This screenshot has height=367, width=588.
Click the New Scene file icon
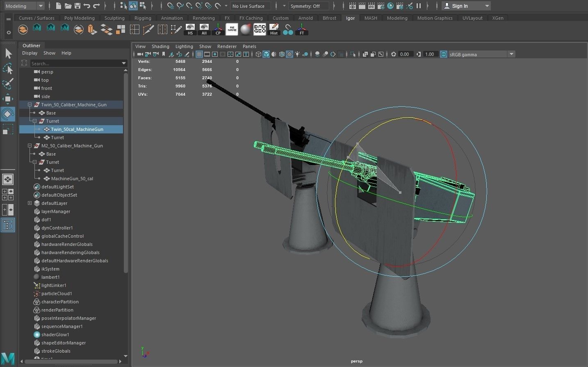[58, 6]
